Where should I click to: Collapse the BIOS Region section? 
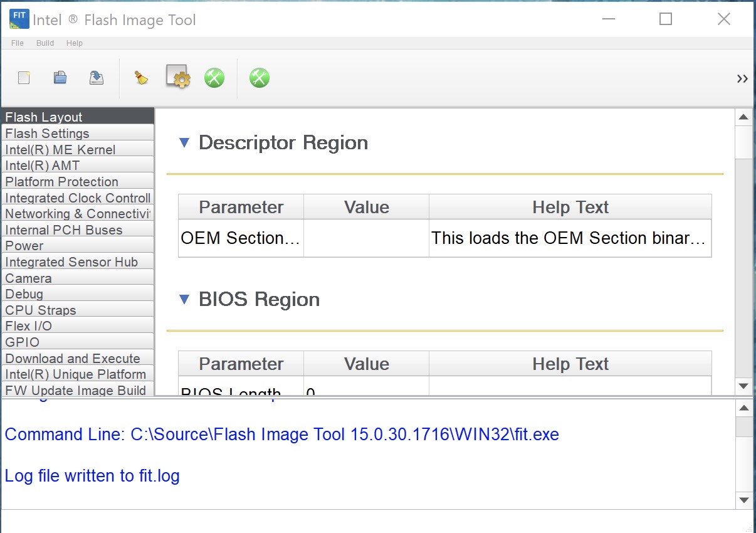tap(184, 300)
